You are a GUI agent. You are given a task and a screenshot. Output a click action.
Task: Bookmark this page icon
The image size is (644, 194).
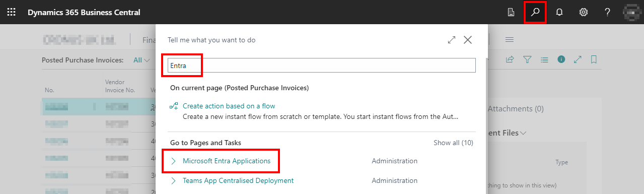click(x=594, y=59)
